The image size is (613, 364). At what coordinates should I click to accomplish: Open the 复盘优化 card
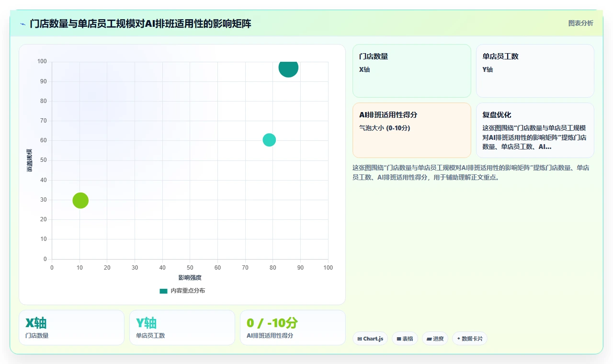pyautogui.click(x=535, y=130)
